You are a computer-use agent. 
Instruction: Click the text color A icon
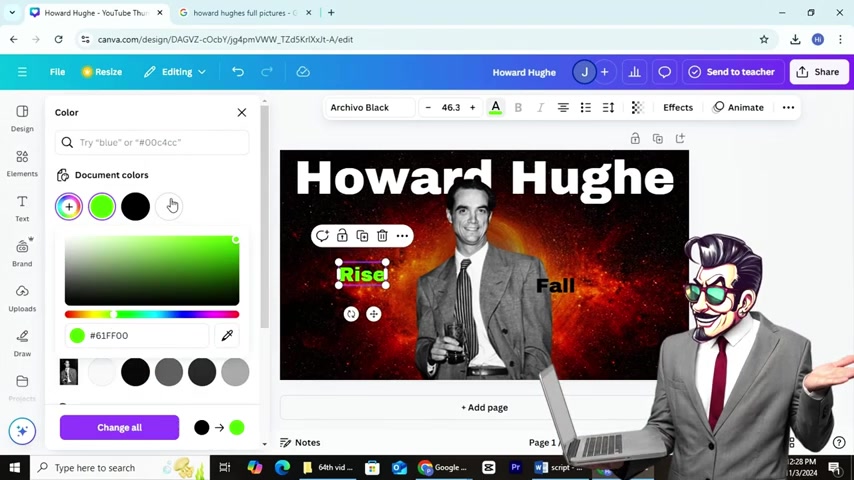[495, 107]
